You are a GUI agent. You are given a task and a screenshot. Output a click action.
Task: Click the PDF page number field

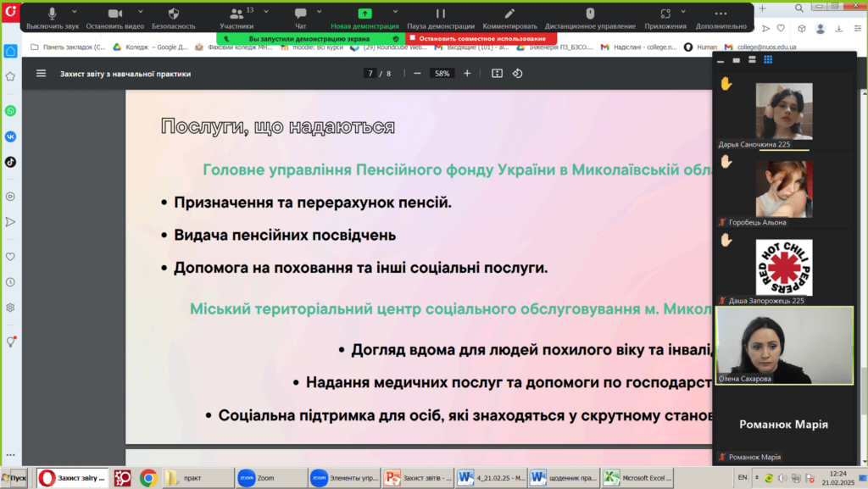point(370,74)
